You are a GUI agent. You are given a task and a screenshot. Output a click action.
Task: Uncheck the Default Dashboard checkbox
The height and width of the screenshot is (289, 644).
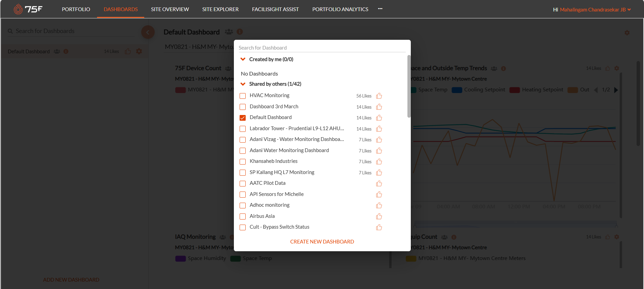point(243,118)
